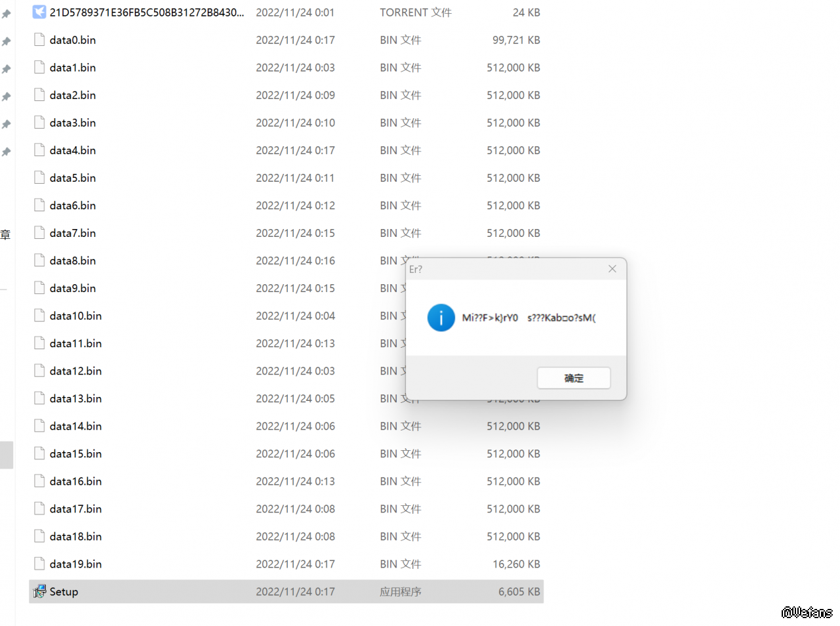Click the data7.bin file icon
Image resolution: width=840 pixels, height=626 pixels.
pyautogui.click(x=39, y=232)
